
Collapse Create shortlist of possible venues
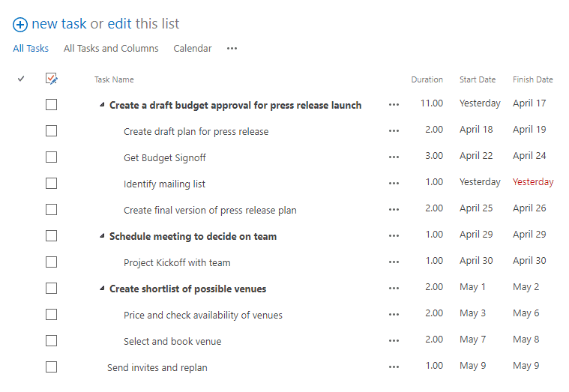[103, 289]
